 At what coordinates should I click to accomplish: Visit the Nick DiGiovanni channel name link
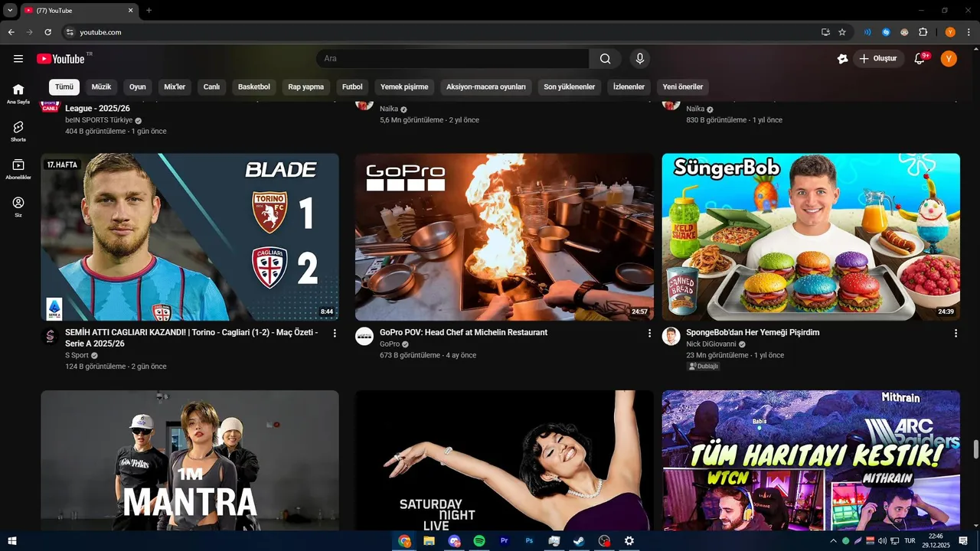pyautogui.click(x=711, y=344)
